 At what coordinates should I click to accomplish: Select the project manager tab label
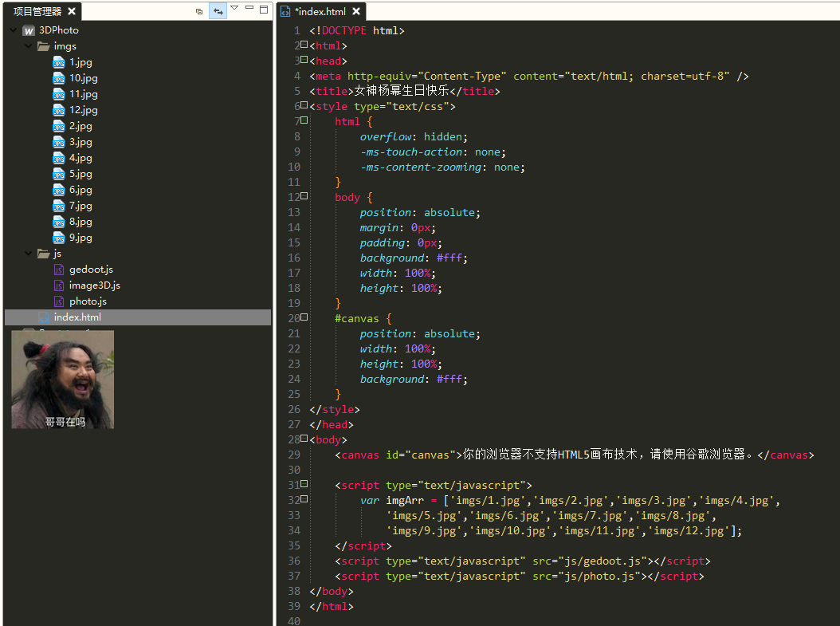pos(37,11)
